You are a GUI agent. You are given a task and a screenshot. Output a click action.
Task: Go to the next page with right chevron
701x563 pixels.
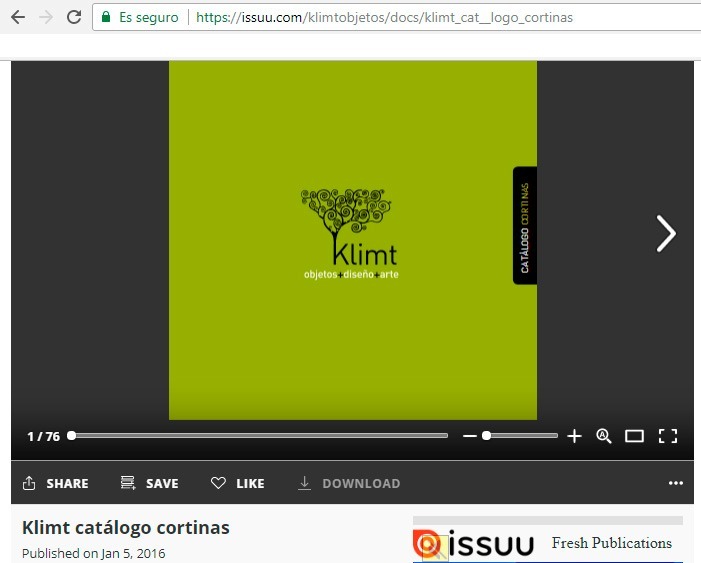[x=666, y=233]
